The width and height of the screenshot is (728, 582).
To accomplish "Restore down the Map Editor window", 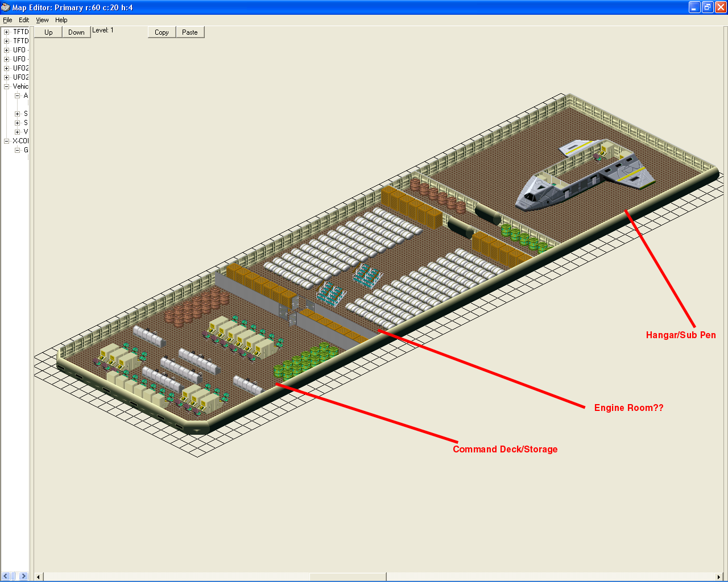I will [708, 7].
